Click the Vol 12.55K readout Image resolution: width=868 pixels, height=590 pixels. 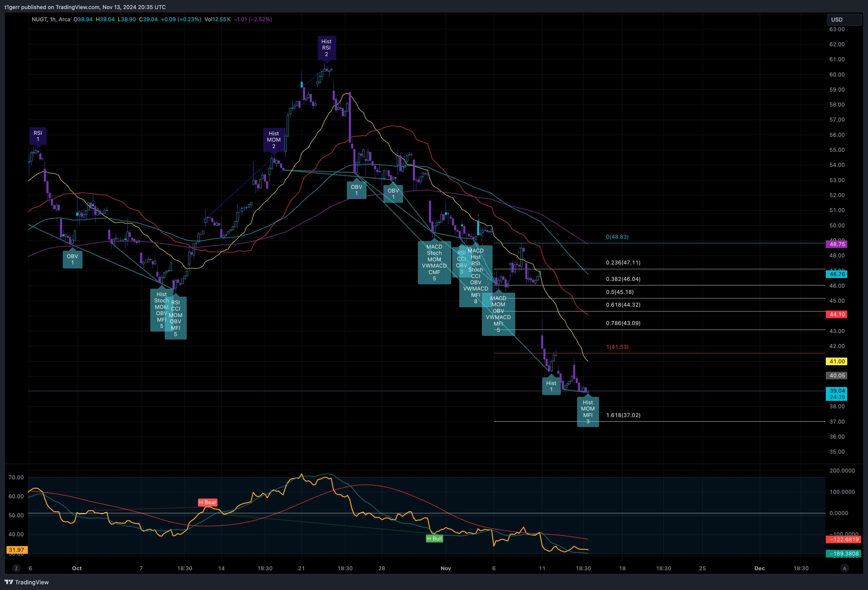217,20
